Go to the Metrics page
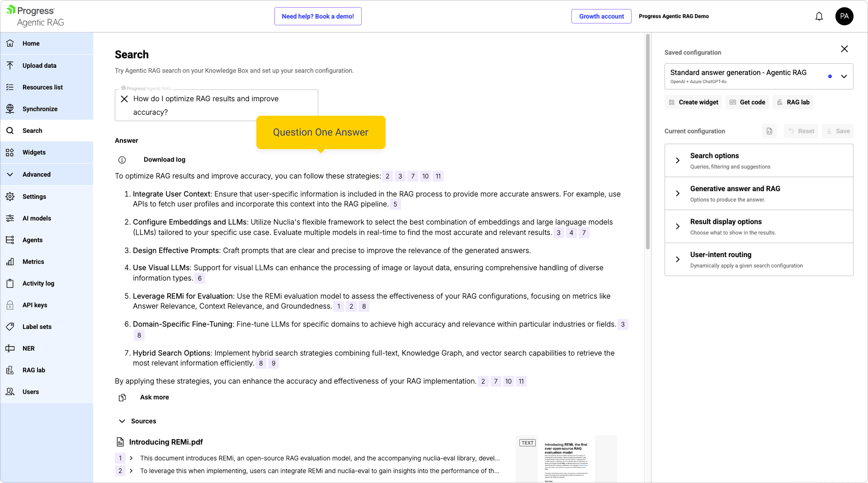 pos(33,262)
